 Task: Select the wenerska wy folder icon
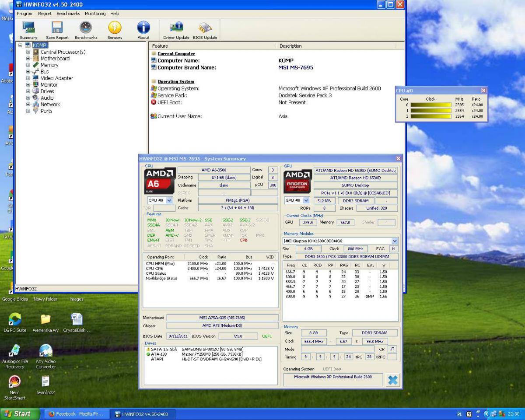(x=46, y=322)
